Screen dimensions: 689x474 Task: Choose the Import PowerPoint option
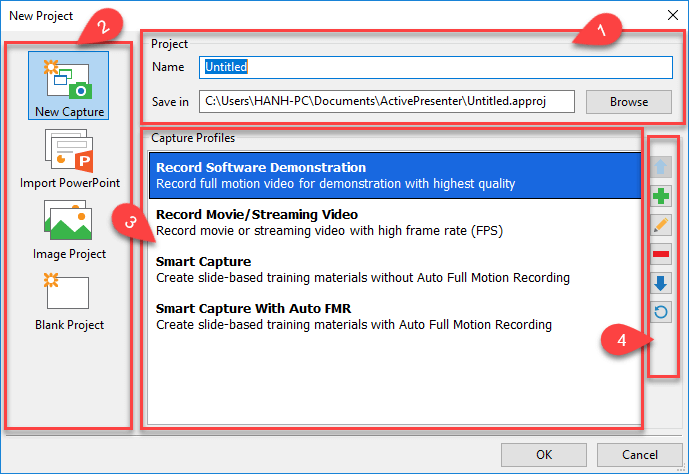(x=69, y=156)
